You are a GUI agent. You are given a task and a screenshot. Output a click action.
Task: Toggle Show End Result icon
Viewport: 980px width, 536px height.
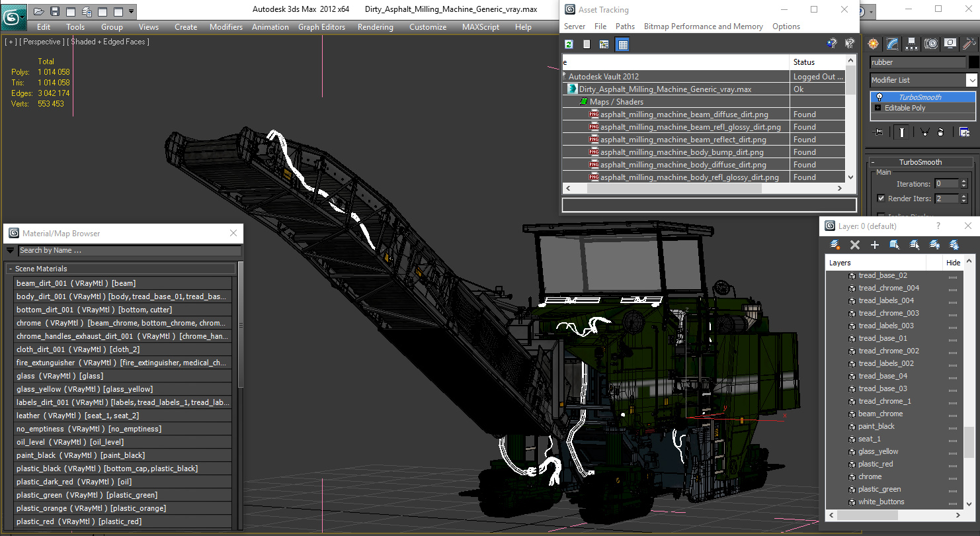click(902, 132)
